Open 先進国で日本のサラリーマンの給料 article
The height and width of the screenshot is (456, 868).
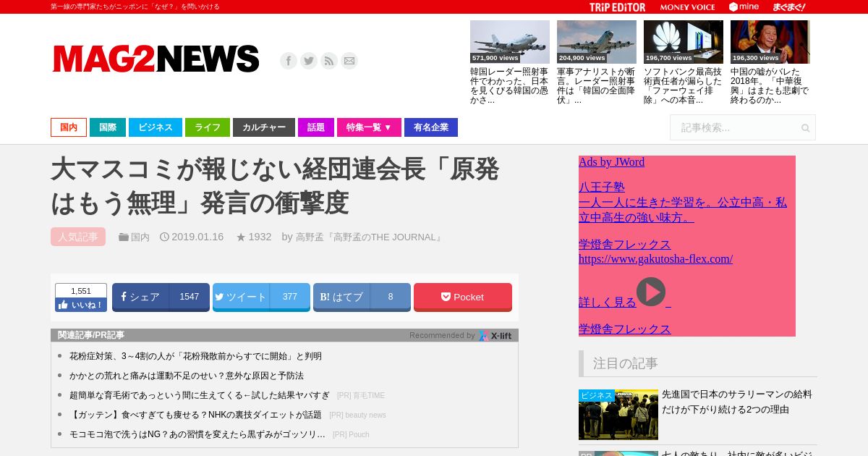pyautogui.click(x=737, y=402)
